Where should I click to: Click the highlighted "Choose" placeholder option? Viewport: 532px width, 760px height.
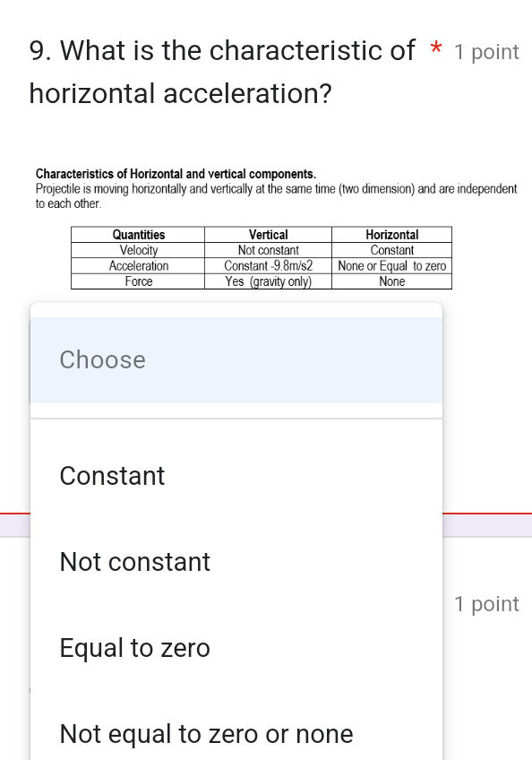coord(102,359)
